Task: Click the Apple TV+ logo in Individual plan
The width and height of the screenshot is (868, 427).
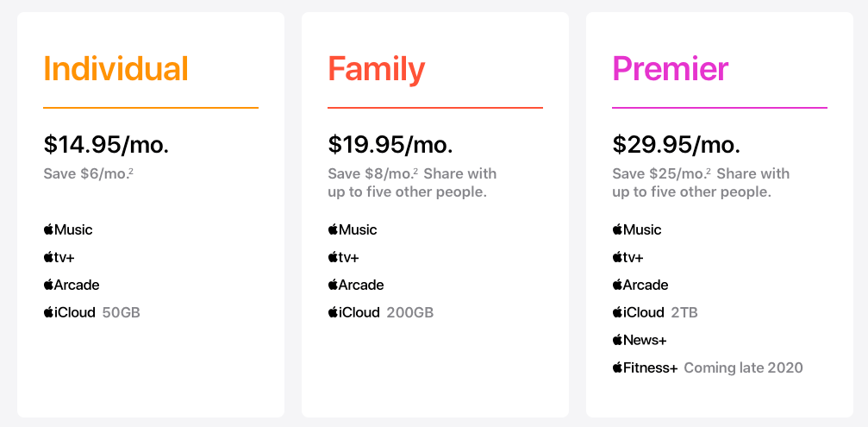Action: pos(59,257)
